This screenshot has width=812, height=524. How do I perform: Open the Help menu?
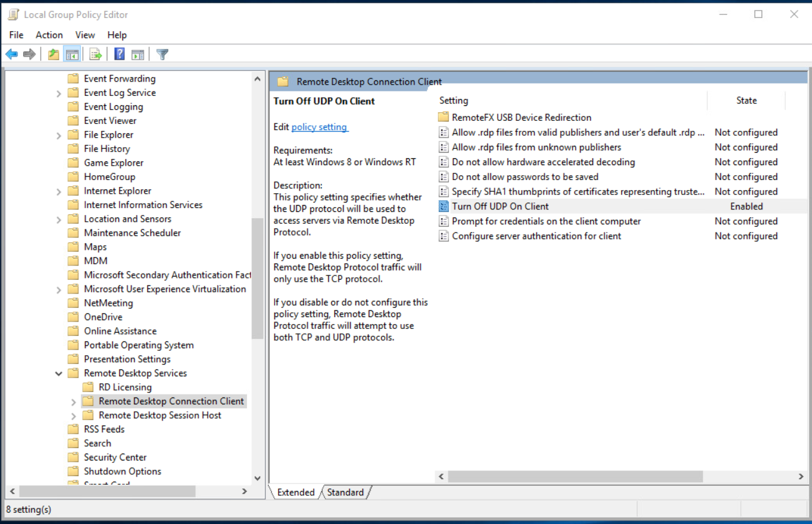pyautogui.click(x=117, y=35)
